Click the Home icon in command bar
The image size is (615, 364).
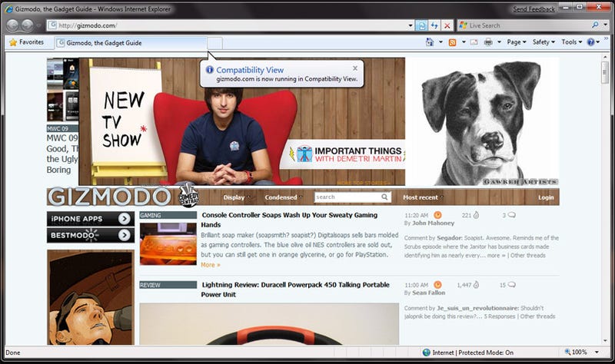coord(430,42)
